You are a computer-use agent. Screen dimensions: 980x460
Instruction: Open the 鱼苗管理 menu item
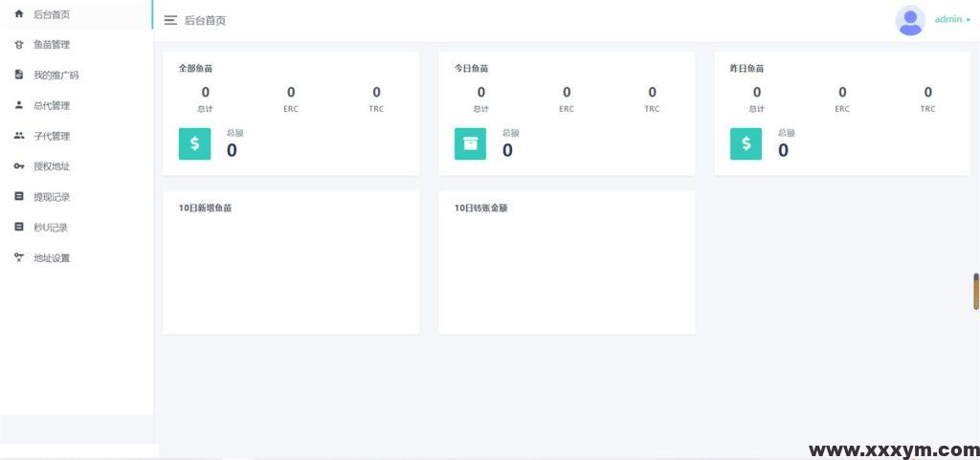52,44
